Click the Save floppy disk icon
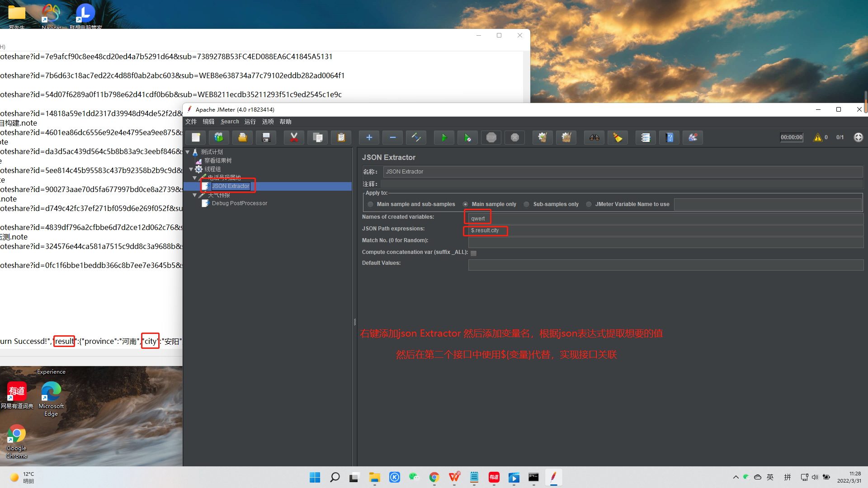This screenshot has height=488, width=868. 266,137
